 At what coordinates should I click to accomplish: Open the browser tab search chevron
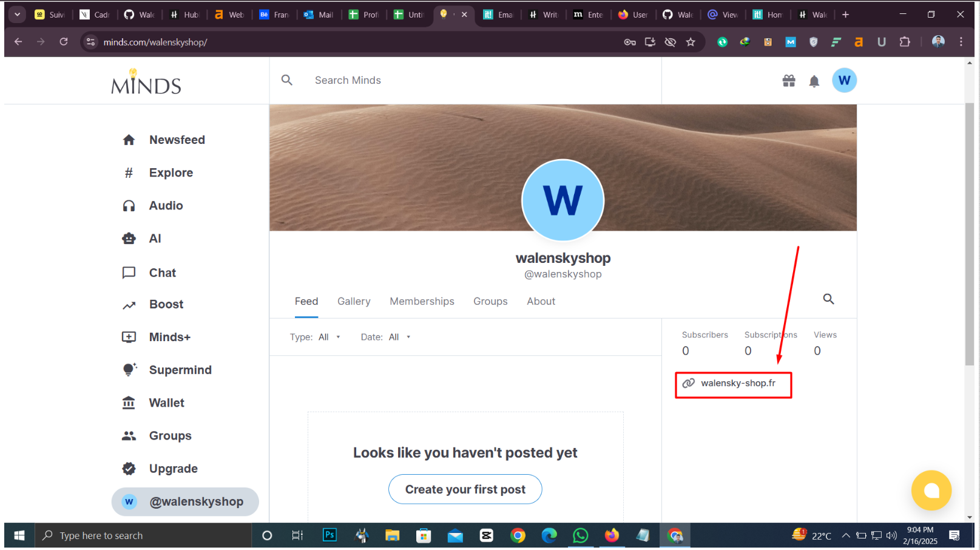(17, 15)
